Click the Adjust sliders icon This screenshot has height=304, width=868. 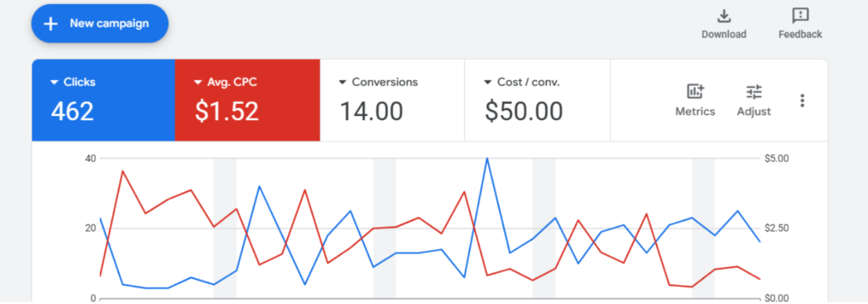click(x=754, y=92)
